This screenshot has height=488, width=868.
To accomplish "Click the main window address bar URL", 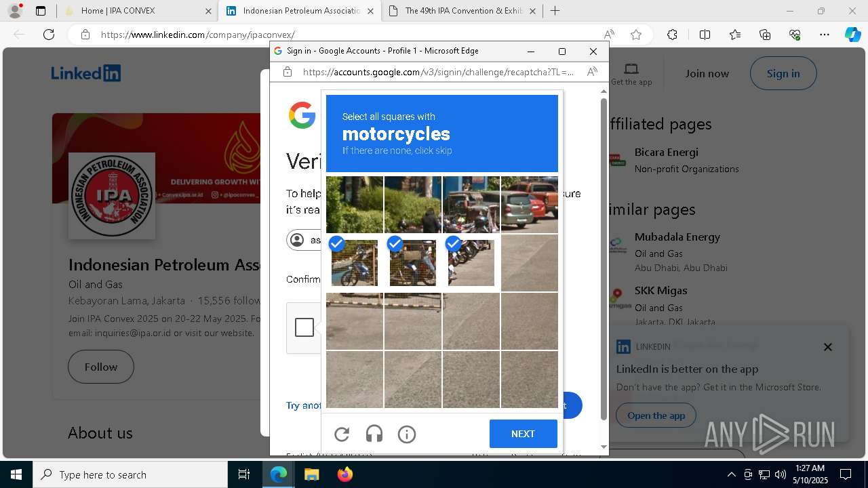I will pyautogui.click(x=197, y=35).
